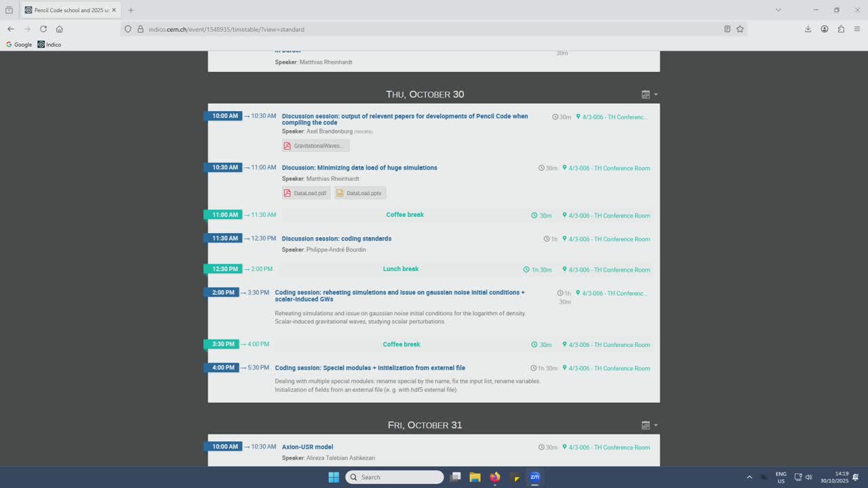Open the Indico bookmark in bookmarks bar
This screenshot has width=868, height=488.
pos(50,45)
